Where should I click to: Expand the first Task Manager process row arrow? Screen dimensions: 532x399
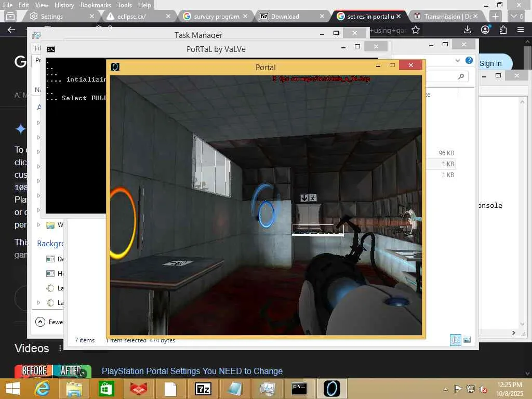38,123
